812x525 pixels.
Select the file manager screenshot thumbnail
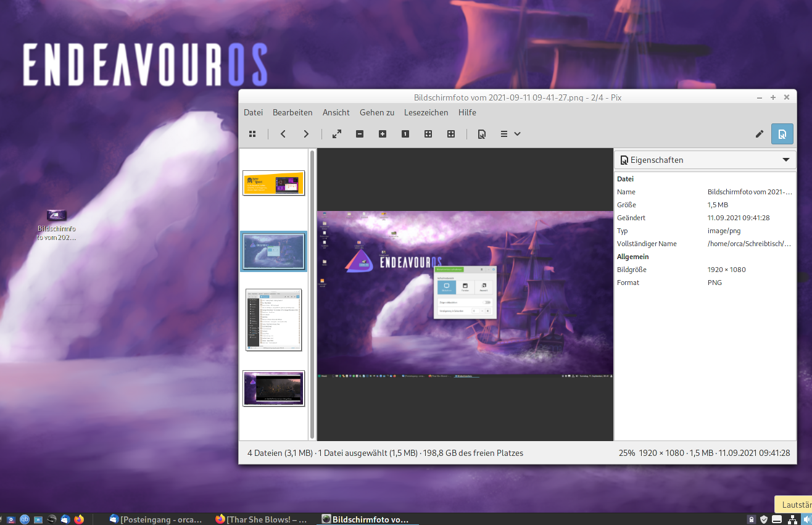(x=273, y=320)
